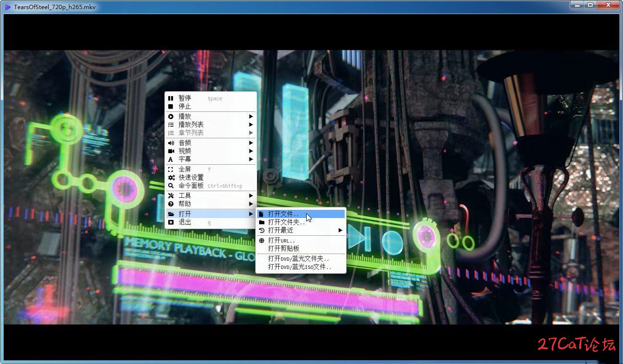Expand the 帮助 submenu arrow
The height and width of the screenshot is (364, 623).
click(250, 204)
